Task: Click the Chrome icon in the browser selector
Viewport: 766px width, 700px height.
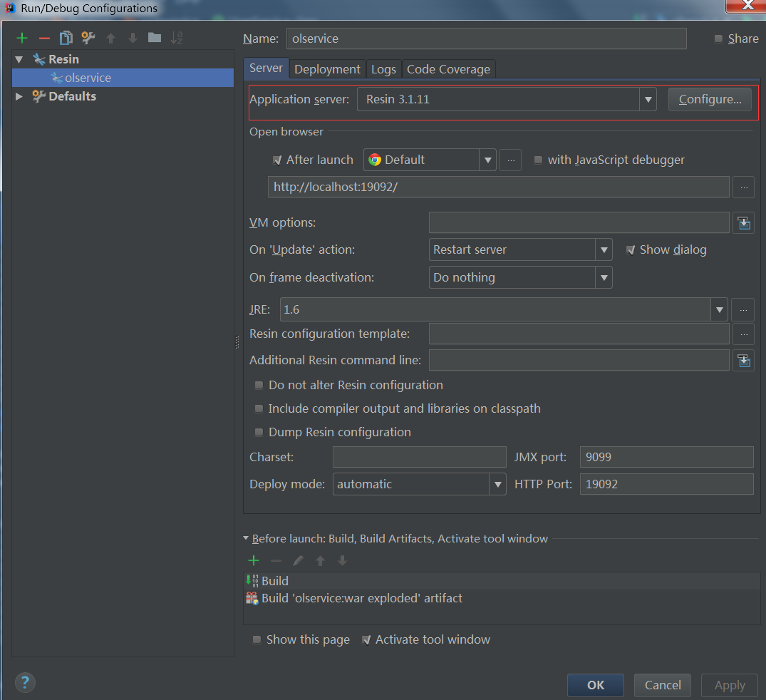Action: coord(375,160)
